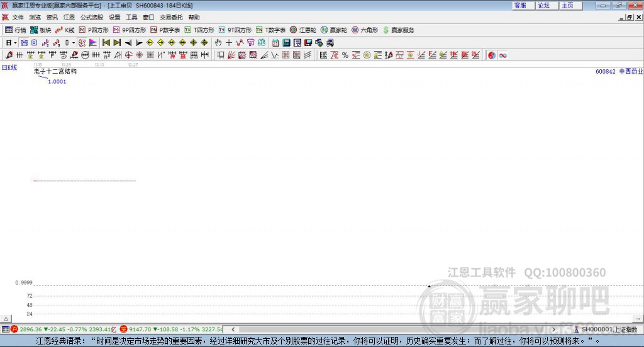Click the 0.9999 axis value
Screen dimensions: 644x347
(x=24, y=283)
